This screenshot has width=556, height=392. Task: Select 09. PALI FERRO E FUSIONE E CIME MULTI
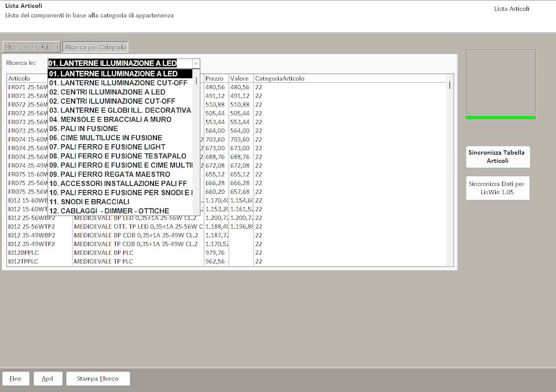click(120, 165)
